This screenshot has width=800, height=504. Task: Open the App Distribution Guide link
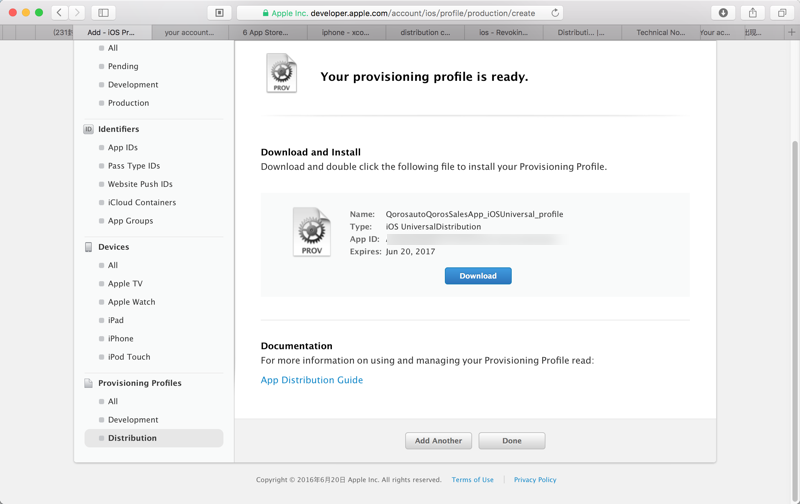click(x=312, y=380)
